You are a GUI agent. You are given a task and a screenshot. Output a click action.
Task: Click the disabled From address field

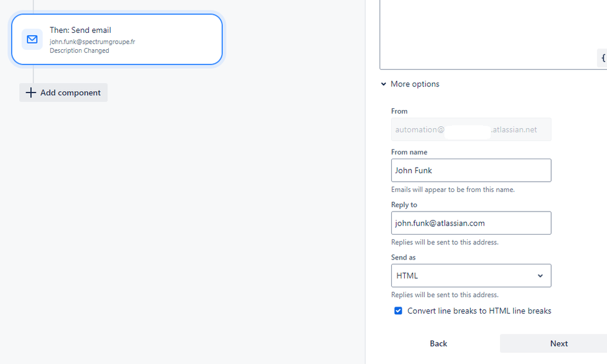tap(471, 129)
